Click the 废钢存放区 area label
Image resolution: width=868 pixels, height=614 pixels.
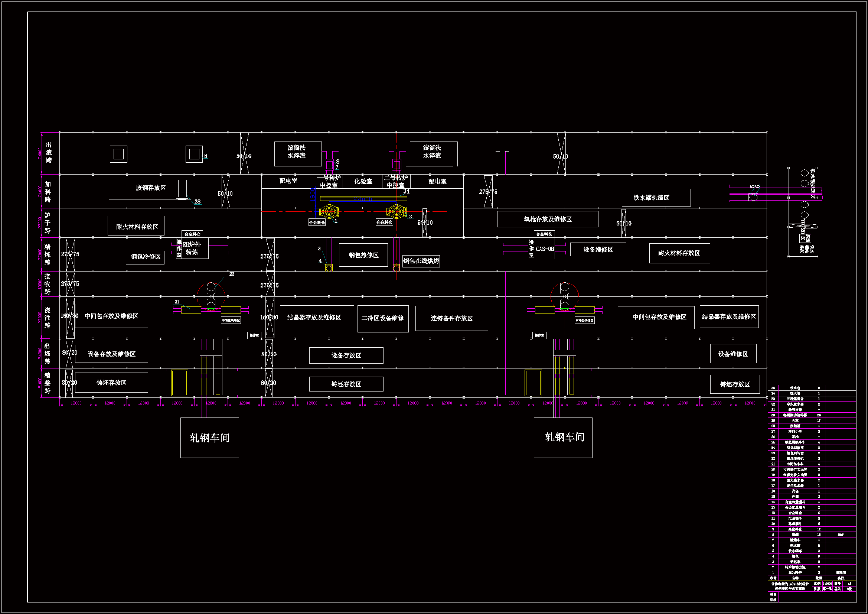tap(150, 188)
